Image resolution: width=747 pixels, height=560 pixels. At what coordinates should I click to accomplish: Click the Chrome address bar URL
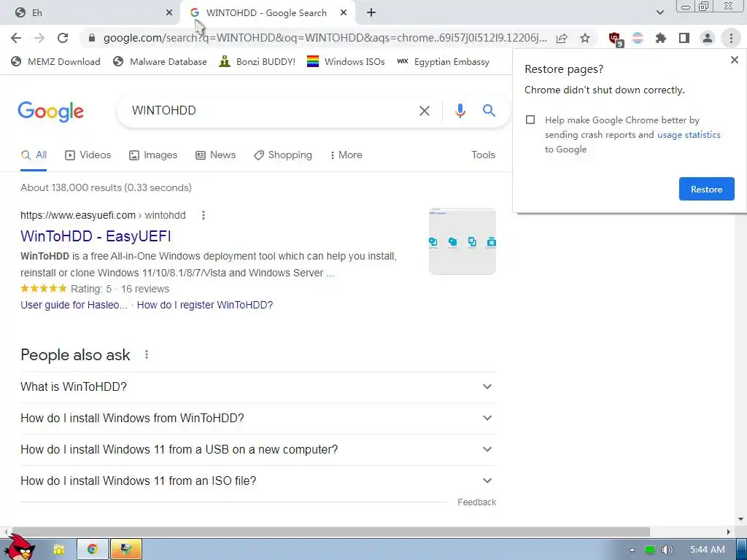tap(325, 38)
